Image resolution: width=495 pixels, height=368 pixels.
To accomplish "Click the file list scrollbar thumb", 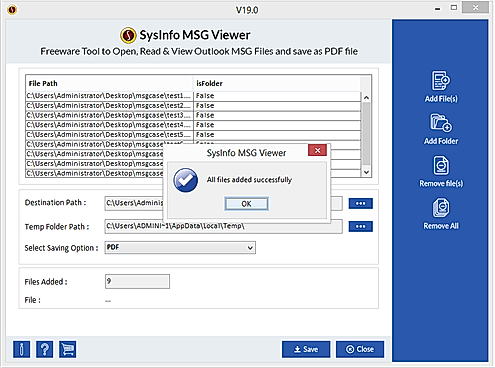I will click(366, 133).
